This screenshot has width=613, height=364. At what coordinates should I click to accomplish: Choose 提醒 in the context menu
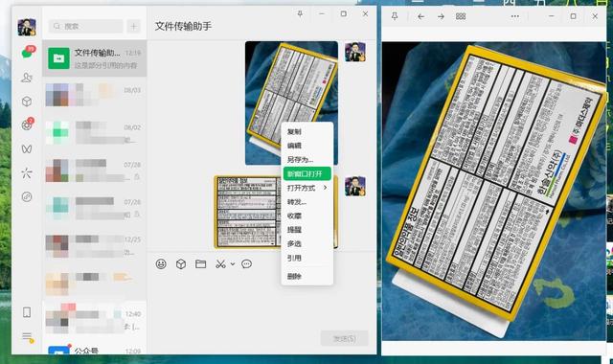tap(306, 230)
